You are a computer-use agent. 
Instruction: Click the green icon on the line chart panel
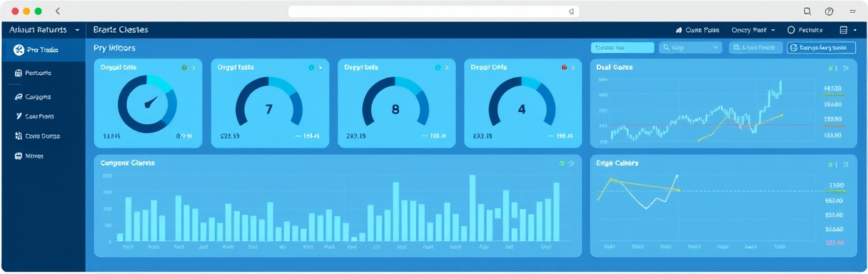(831, 164)
